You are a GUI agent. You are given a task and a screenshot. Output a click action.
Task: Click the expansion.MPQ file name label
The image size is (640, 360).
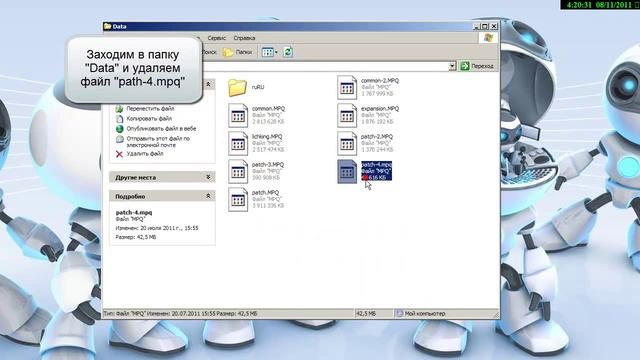(x=380, y=109)
